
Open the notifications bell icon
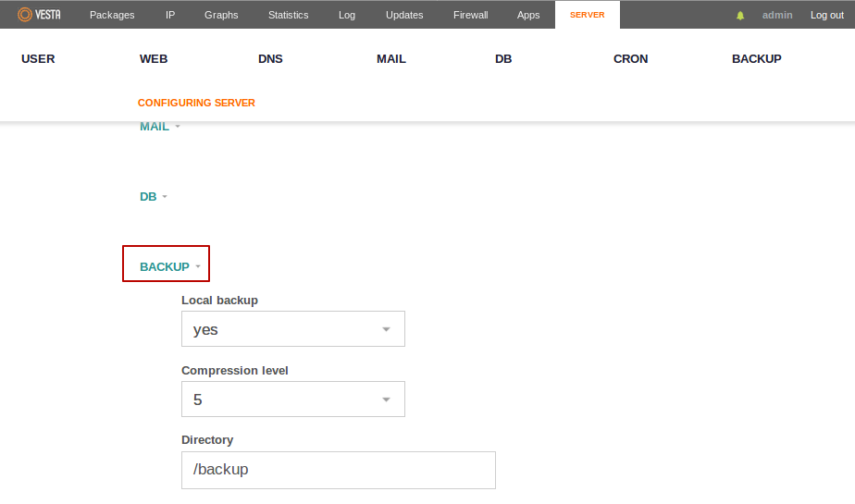pyautogui.click(x=740, y=16)
